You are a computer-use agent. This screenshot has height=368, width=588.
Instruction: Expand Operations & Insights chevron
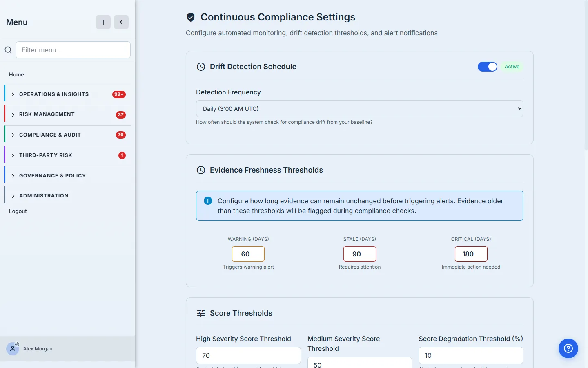13,94
